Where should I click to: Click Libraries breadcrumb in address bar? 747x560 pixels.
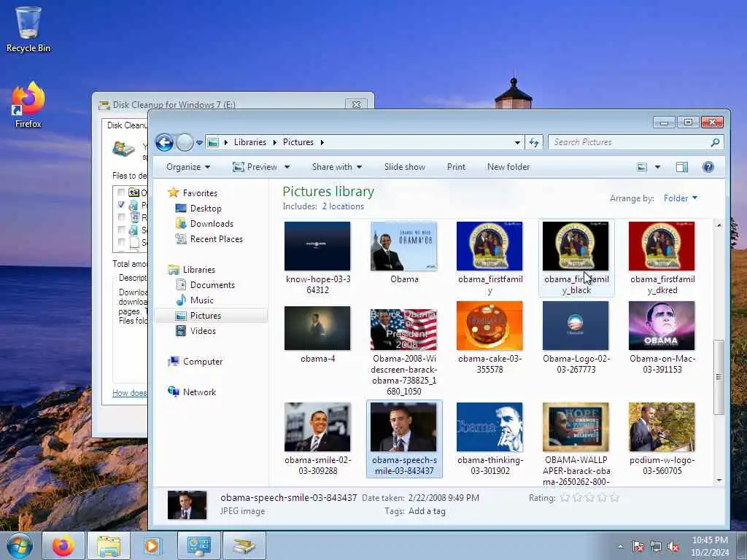tap(249, 142)
